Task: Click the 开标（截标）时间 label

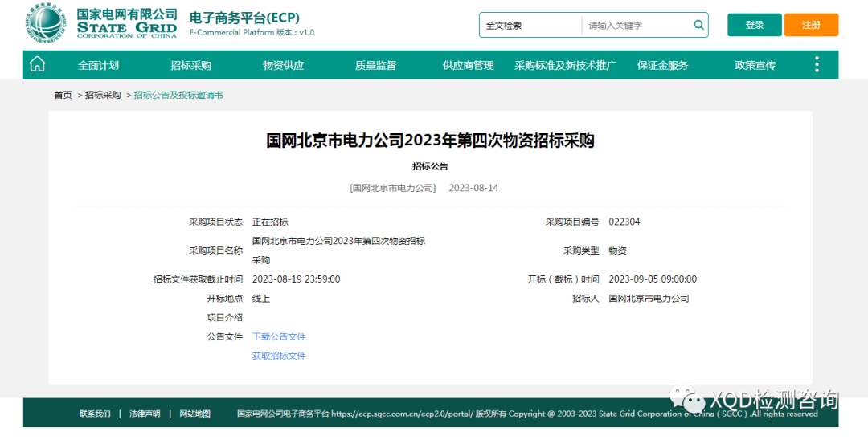Action: click(x=563, y=279)
